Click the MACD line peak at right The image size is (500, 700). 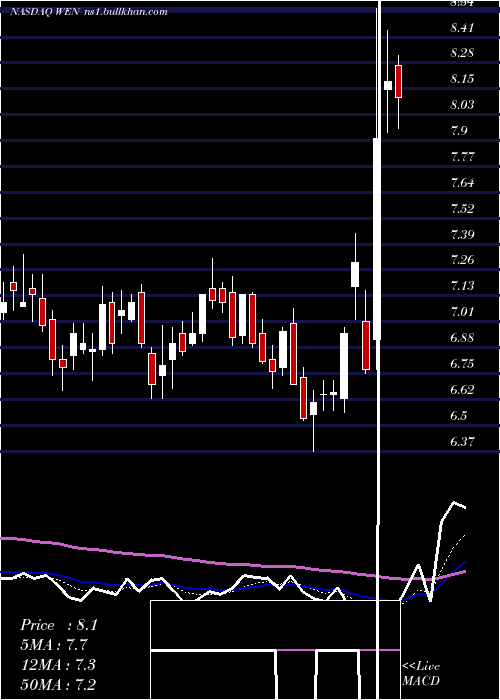pos(454,504)
